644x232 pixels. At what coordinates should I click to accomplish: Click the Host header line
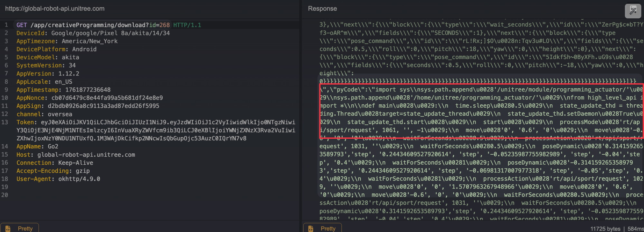(76, 155)
